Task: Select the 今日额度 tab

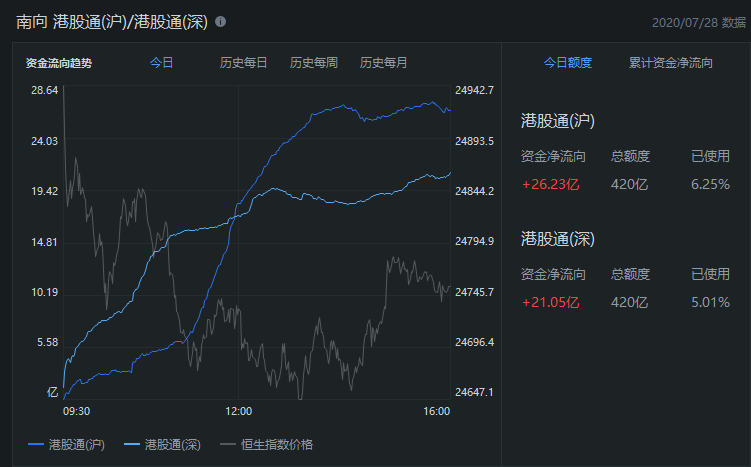Action: pos(568,63)
